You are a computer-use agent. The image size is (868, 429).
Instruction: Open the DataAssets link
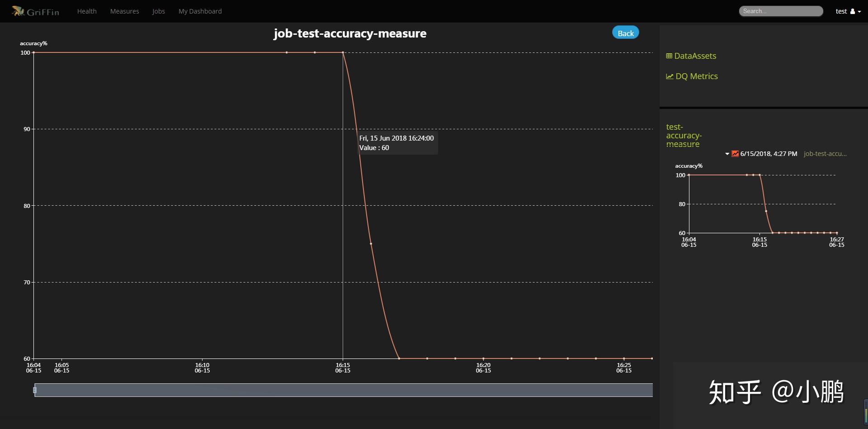tap(695, 56)
